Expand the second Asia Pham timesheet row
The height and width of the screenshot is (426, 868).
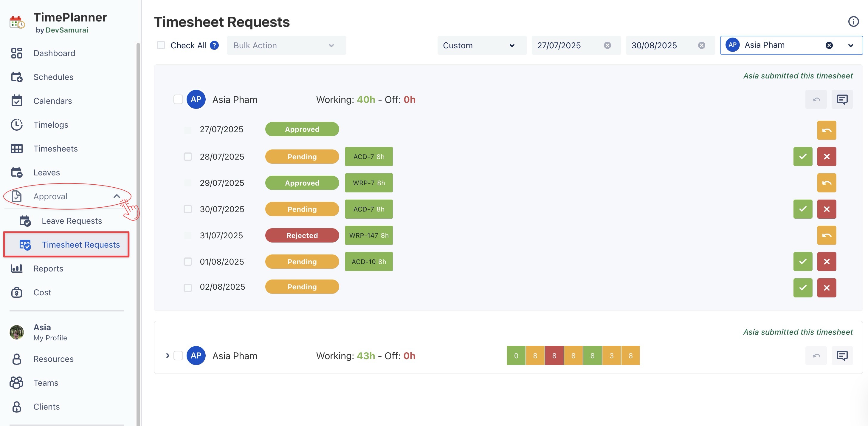click(x=168, y=356)
